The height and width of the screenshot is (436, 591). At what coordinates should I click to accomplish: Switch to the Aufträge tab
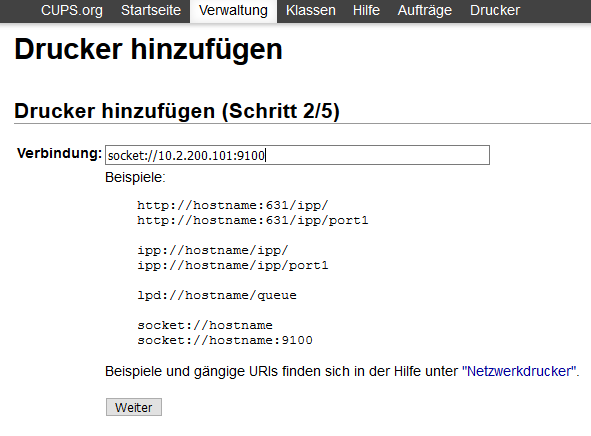click(425, 11)
